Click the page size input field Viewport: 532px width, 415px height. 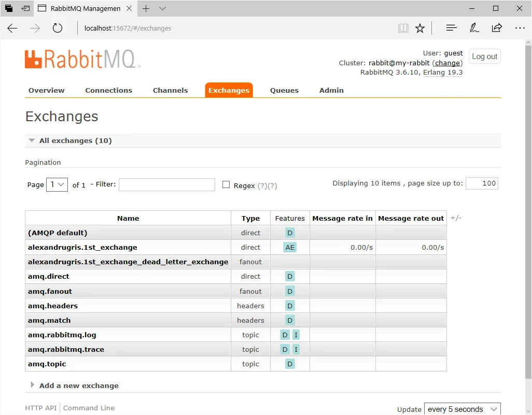pyautogui.click(x=482, y=183)
